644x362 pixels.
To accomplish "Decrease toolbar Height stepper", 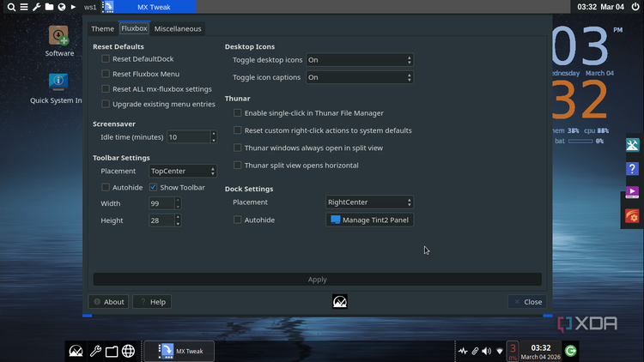I will coord(178,224).
